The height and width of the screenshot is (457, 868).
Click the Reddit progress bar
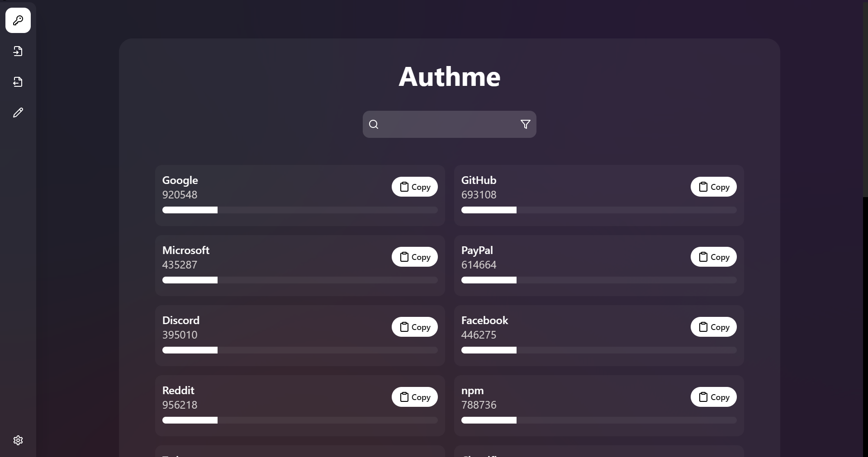coord(300,420)
